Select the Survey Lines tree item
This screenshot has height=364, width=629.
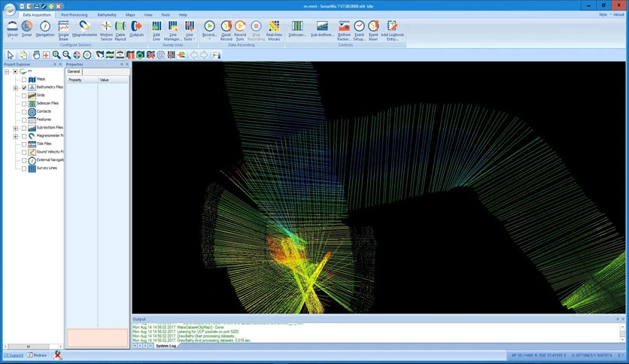pos(47,168)
